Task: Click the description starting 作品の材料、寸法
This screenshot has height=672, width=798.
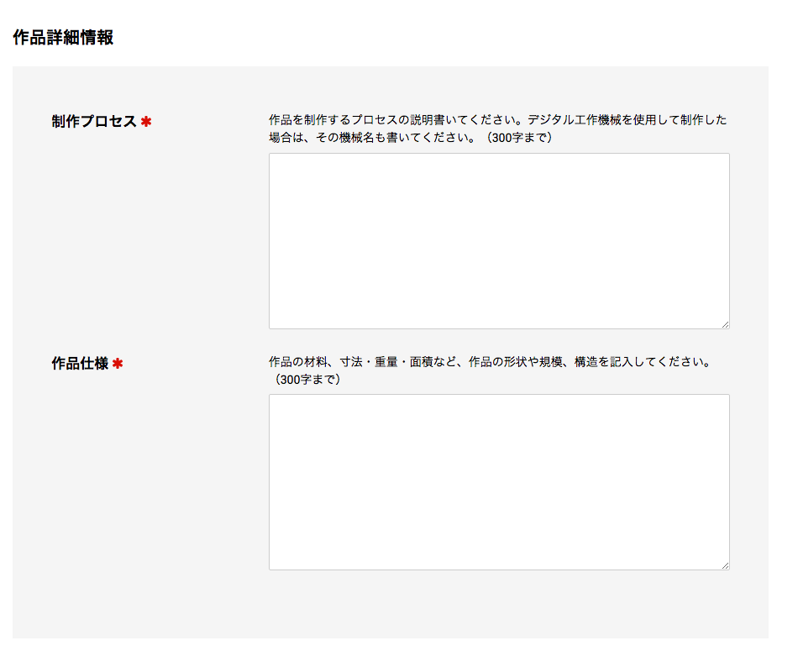Action: (490, 370)
